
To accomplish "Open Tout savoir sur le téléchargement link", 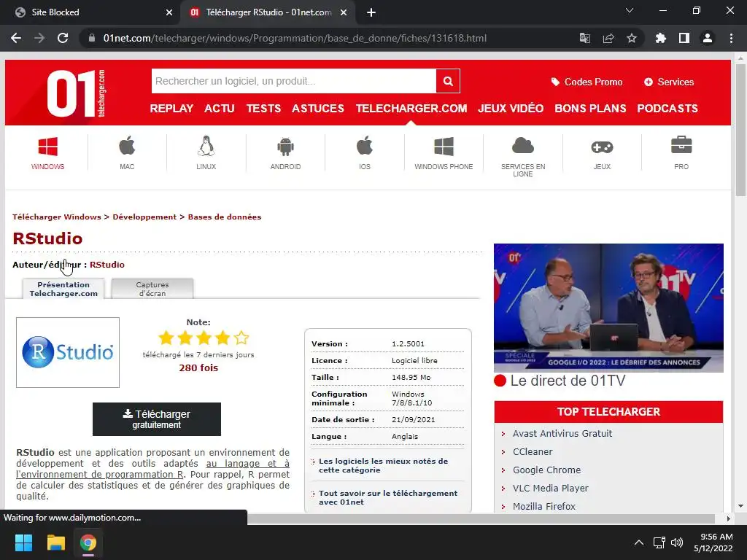I will coord(388,497).
